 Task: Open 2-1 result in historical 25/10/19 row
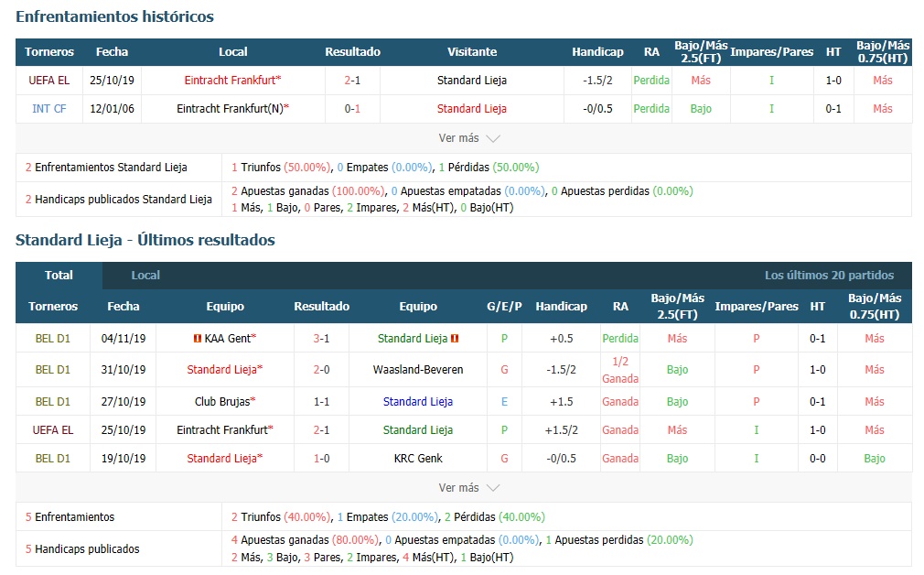pyautogui.click(x=352, y=81)
